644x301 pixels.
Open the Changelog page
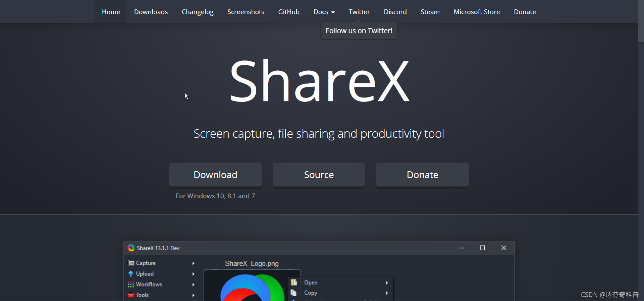pos(198,12)
